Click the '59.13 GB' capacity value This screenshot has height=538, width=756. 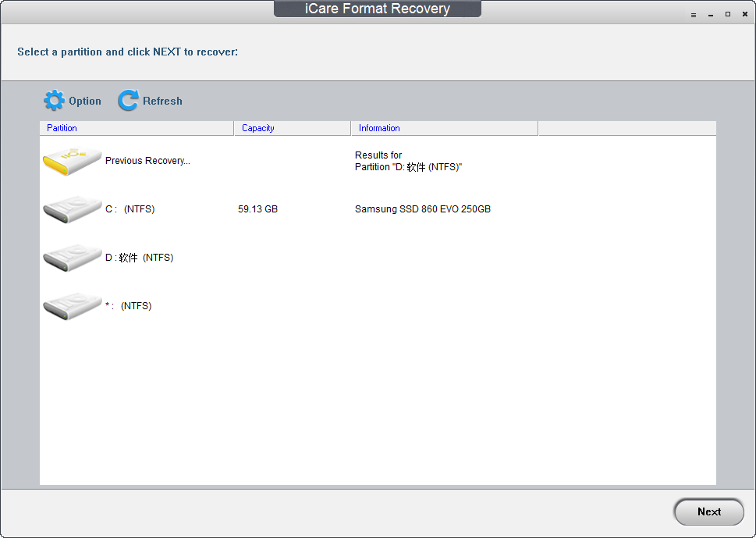click(x=258, y=209)
